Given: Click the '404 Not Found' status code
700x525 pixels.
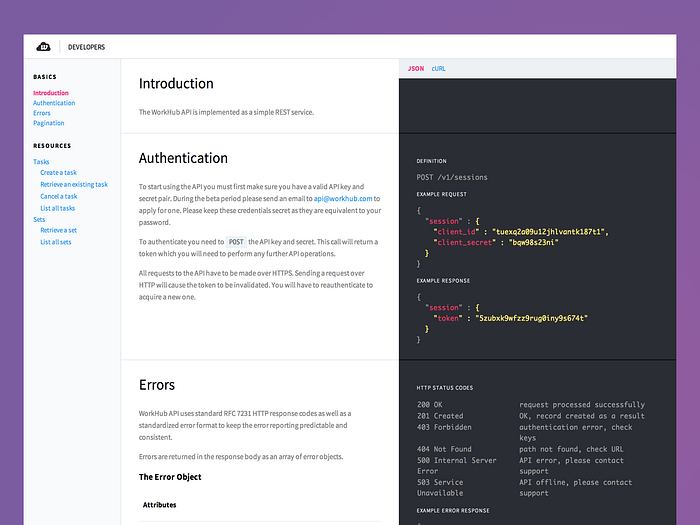Looking at the screenshot, I should (444, 449).
